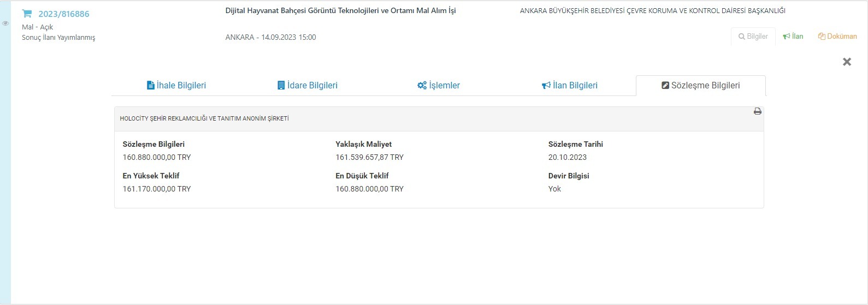The image size is (868, 305).
Task: Switch to the İdare Bilgileri tab
Action: (307, 86)
